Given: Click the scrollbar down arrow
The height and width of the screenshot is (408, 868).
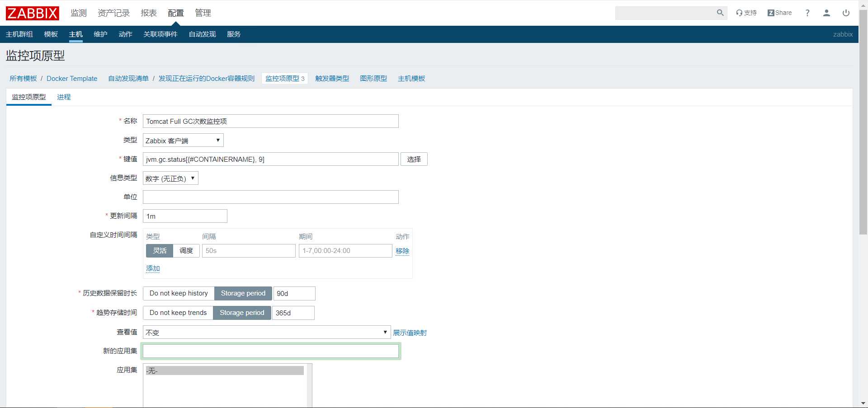Looking at the screenshot, I should (863, 403).
